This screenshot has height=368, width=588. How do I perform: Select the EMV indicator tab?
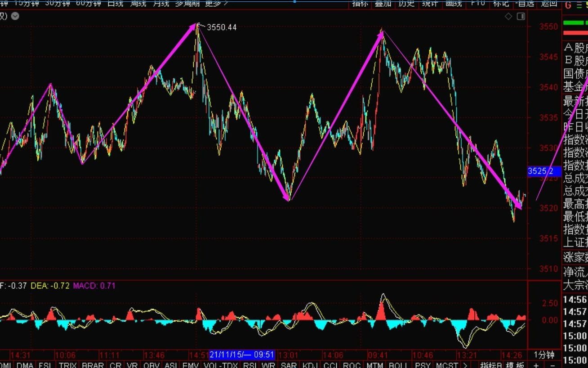[x=191, y=365]
